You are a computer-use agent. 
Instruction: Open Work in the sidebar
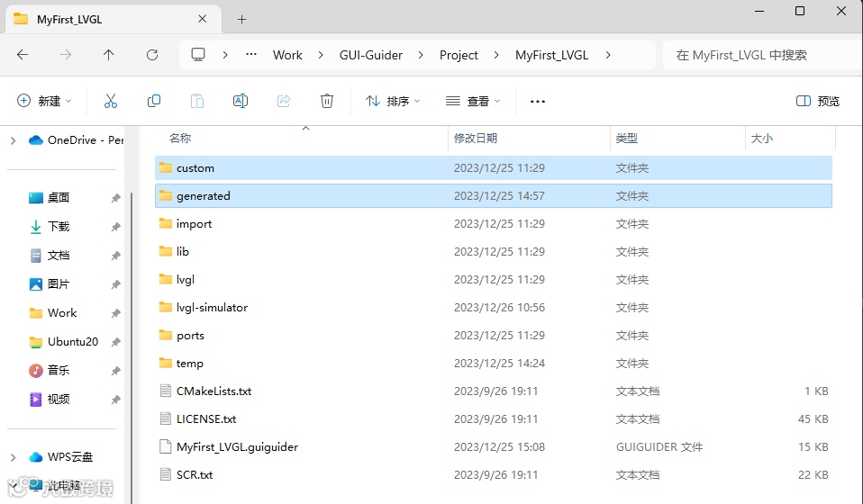(52, 312)
